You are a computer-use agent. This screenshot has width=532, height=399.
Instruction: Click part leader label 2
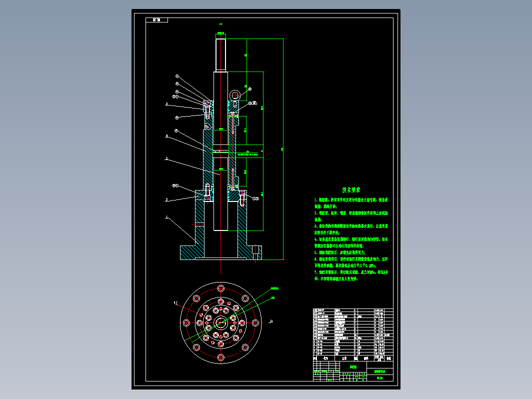point(166,199)
